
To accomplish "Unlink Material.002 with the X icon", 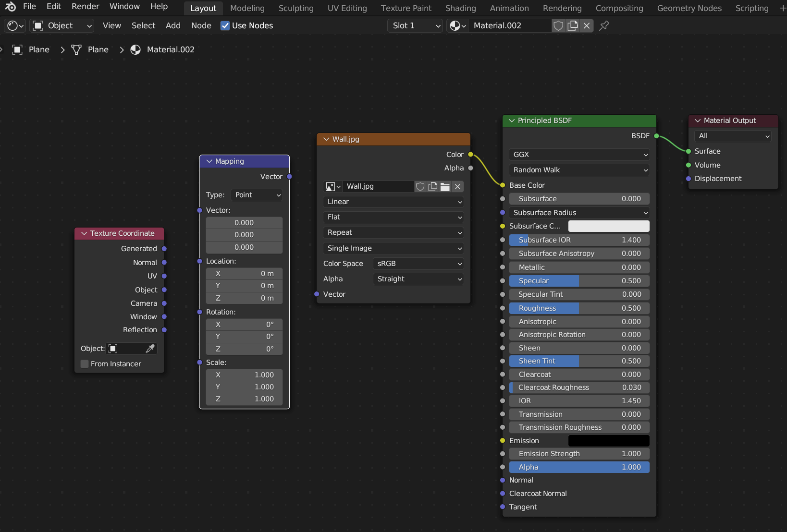I will pyautogui.click(x=587, y=25).
